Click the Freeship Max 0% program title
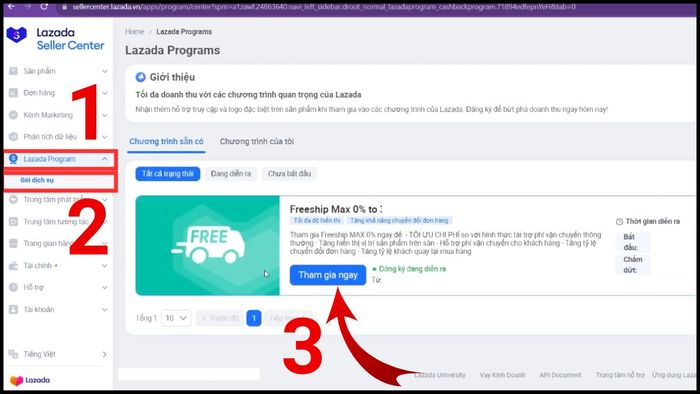This screenshot has width=700, height=394. [x=336, y=209]
